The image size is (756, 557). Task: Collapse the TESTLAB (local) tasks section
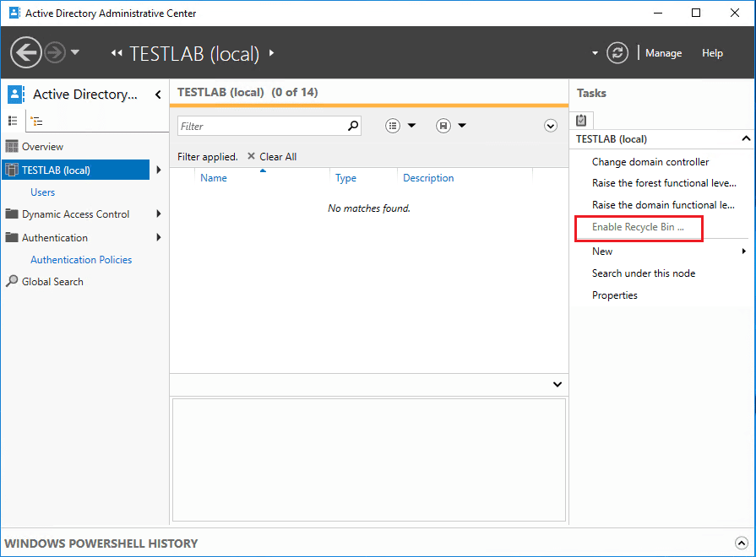pos(745,138)
